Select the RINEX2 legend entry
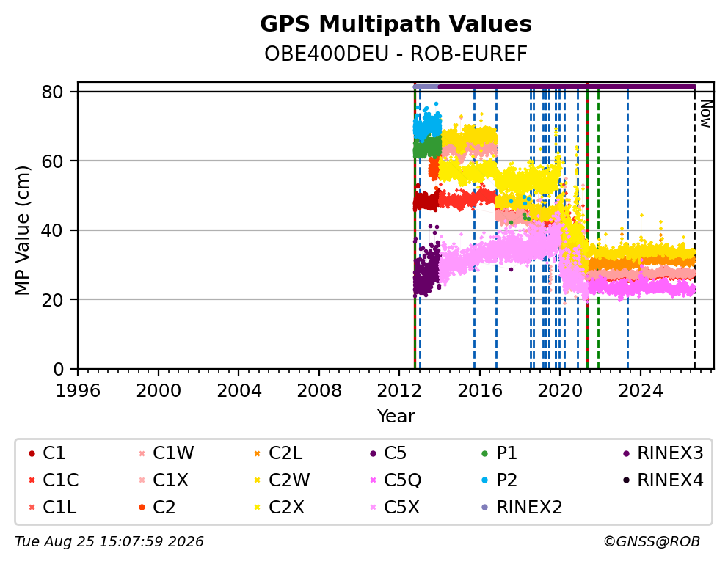728x564 pixels. (522, 507)
